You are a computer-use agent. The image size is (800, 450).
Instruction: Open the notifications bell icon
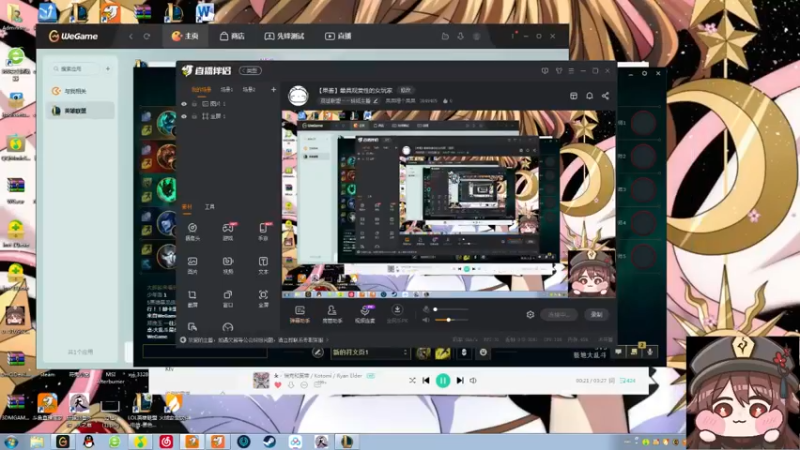[589, 96]
